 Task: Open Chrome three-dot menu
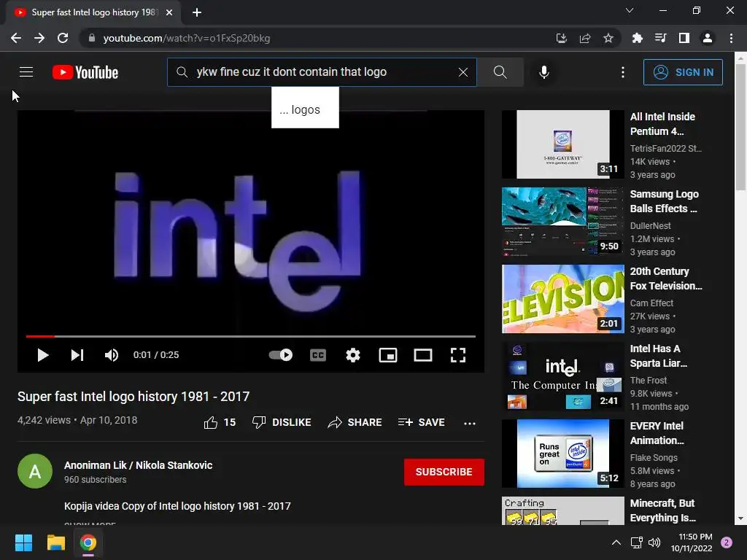pyautogui.click(x=731, y=38)
